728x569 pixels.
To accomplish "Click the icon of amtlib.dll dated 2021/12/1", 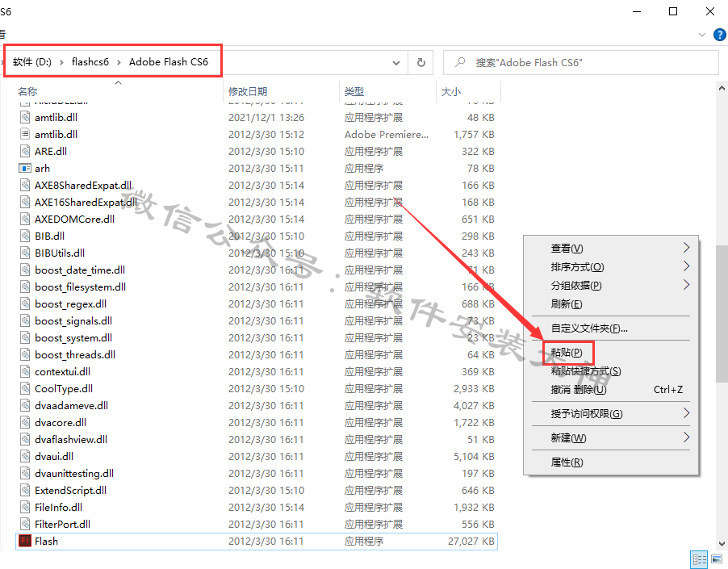I will [x=24, y=117].
